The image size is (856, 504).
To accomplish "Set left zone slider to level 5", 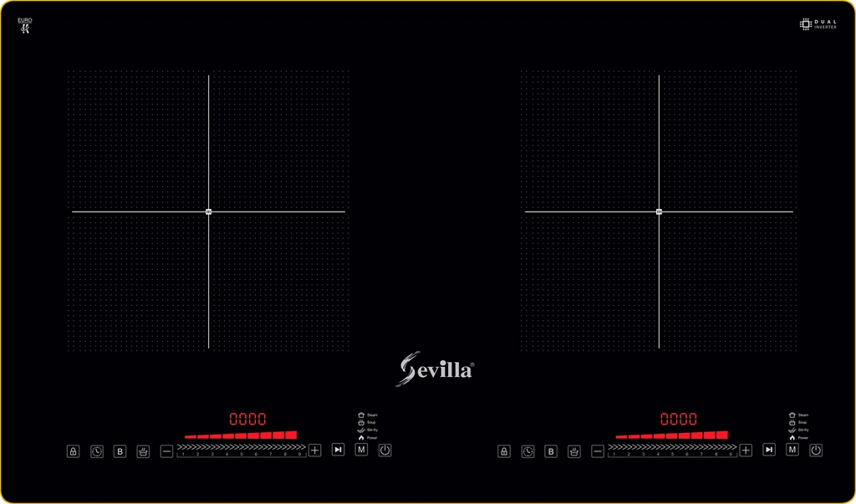I will 242,450.
